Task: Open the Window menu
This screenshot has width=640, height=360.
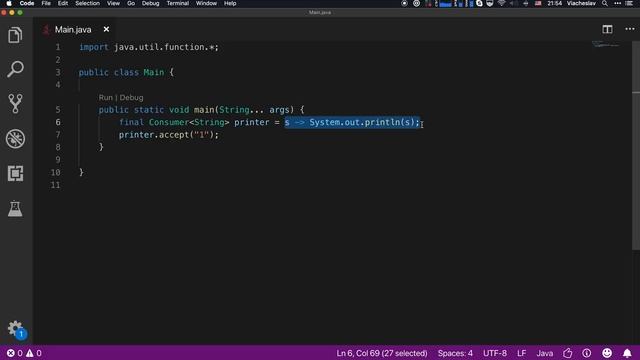Action: tap(206, 3)
